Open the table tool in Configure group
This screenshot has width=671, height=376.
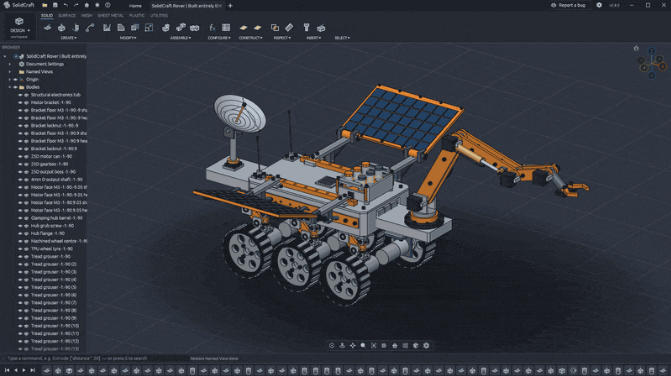[226, 28]
